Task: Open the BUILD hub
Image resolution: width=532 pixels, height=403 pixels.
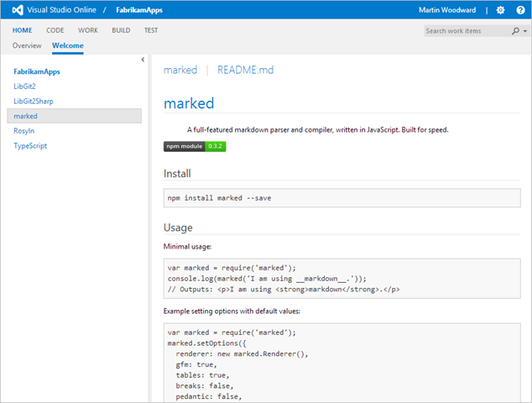Action: click(121, 30)
